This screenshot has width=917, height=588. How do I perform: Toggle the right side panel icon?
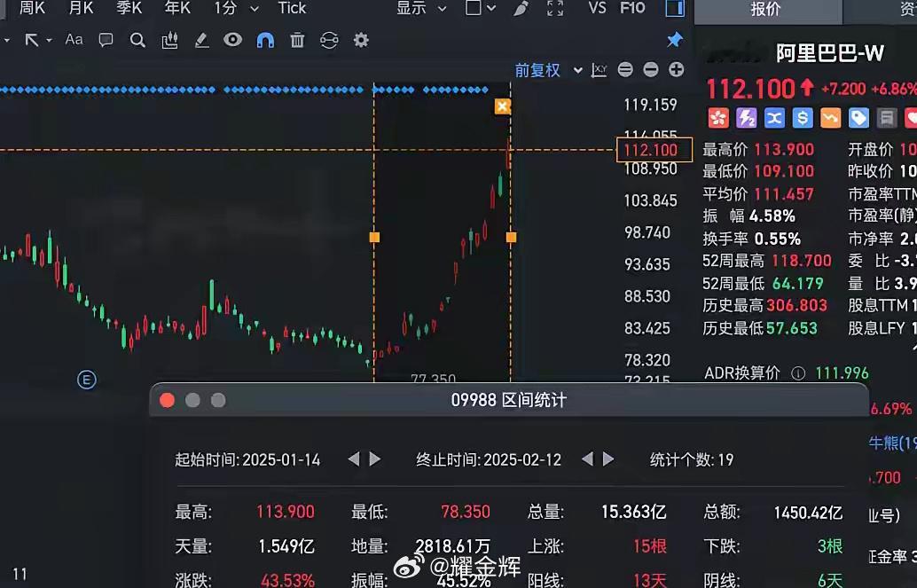click(x=675, y=8)
